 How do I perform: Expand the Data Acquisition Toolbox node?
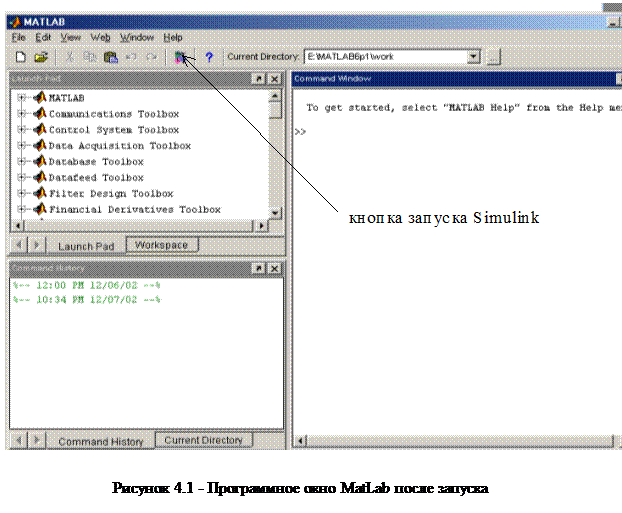22,145
